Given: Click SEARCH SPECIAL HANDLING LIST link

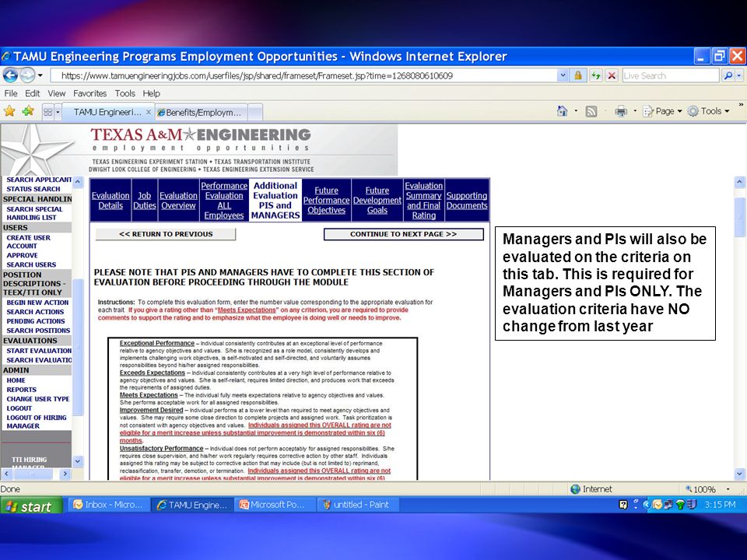Looking at the screenshot, I should pyautogui.click(x=34, y=213).
